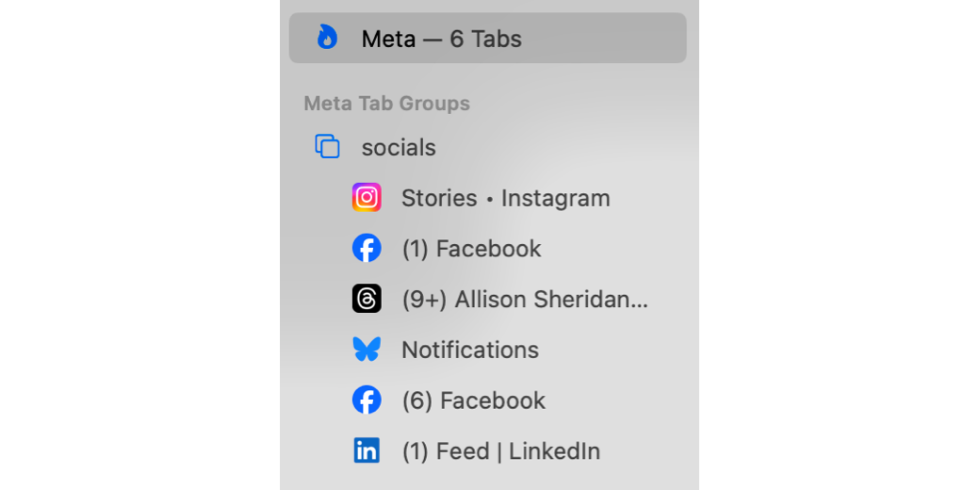Open the "Stories • Instagram" tab
The width and height of the screenshot is (980, 490).
point(505,199)
